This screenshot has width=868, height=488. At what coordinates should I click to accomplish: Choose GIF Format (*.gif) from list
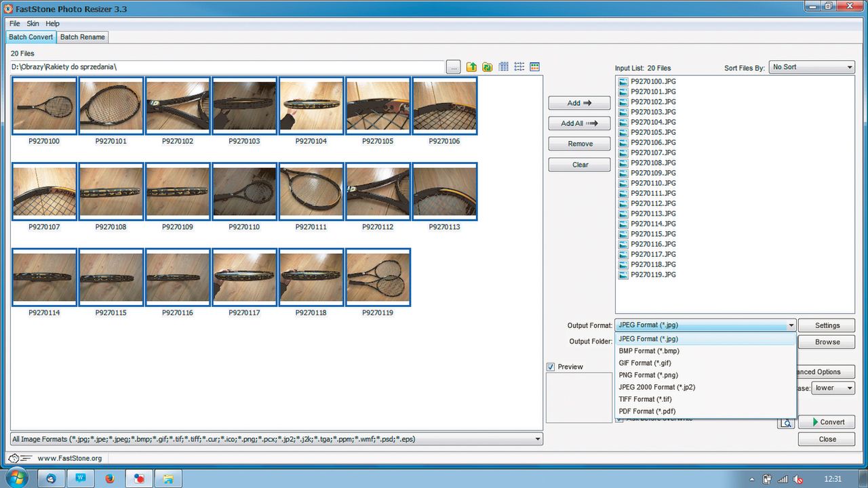click(705, 363)
